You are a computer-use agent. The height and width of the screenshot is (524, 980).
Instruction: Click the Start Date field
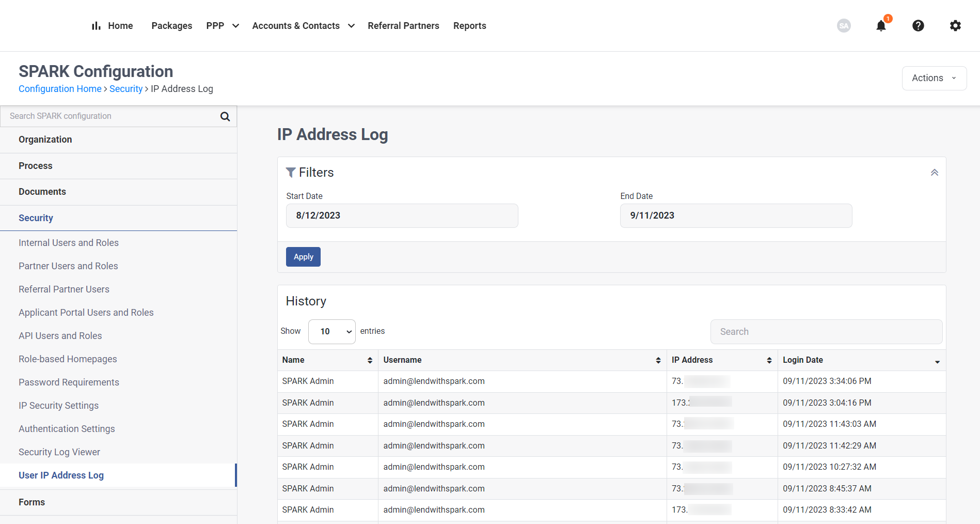(402, 215)
